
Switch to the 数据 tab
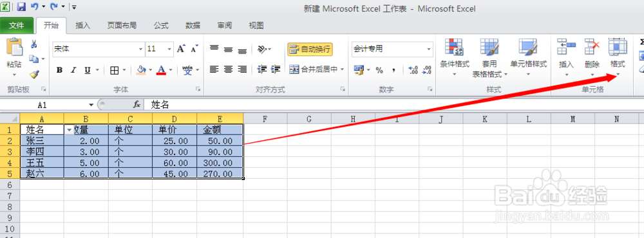193,26
